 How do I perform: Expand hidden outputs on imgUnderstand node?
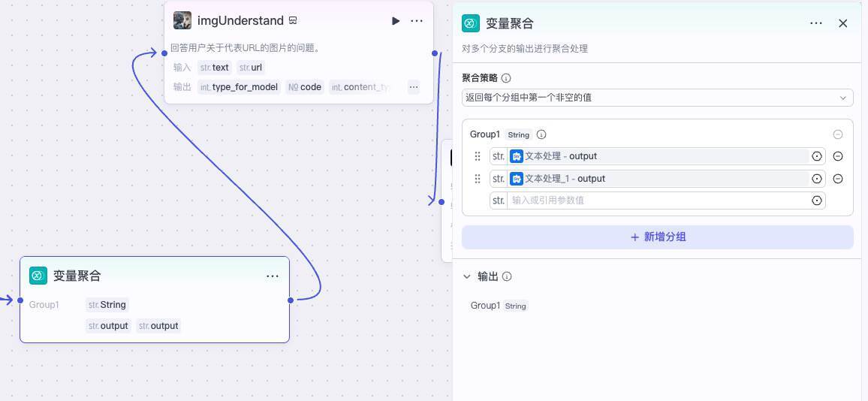click(x=414, y=87)
